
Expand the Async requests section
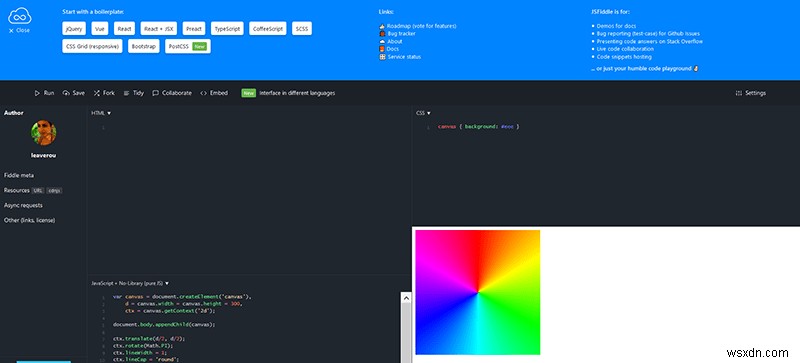pyautogui.click(x=23, y=205)
